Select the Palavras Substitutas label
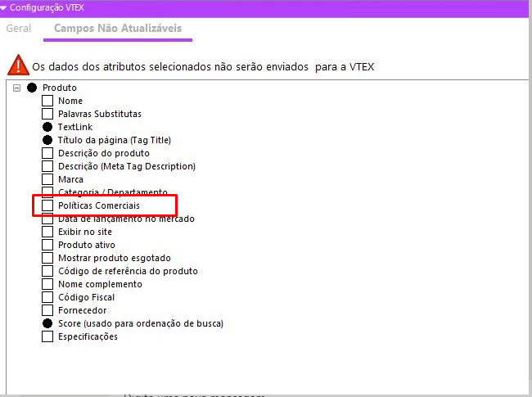This screenshot has width=532, height=397. click(100, 114)
